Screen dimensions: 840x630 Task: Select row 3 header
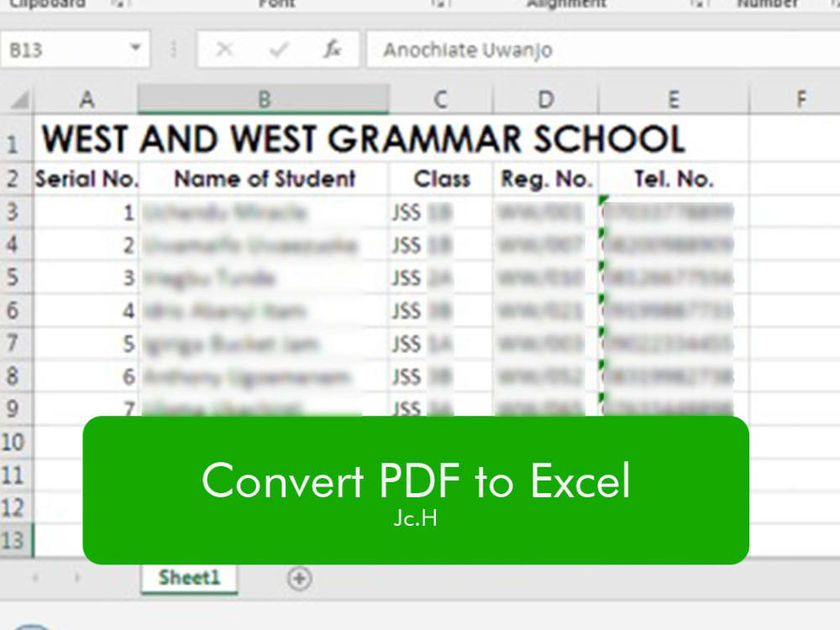[x=16, y=213]
